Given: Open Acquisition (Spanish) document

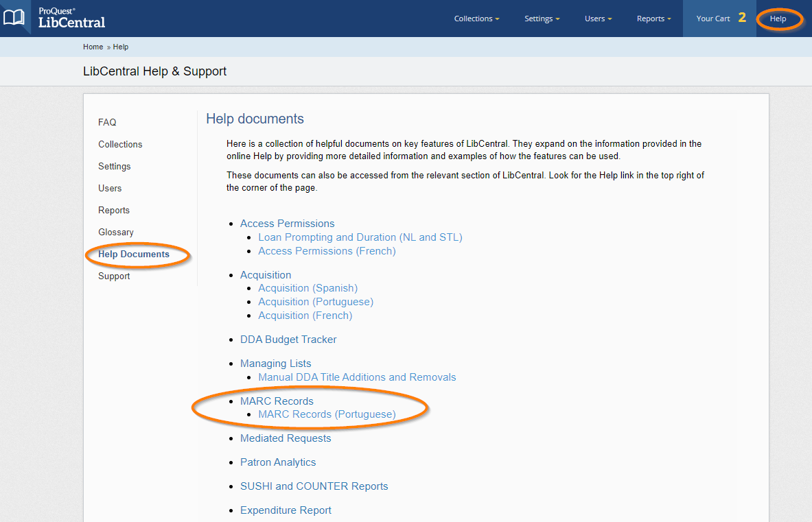Looking at the screenshot, I should click(308, 288).
